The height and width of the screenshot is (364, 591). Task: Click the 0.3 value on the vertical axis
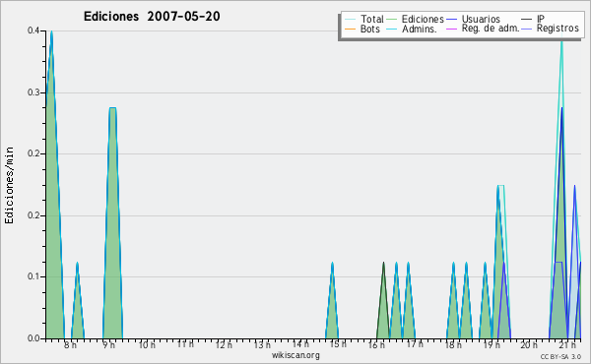click(33, 92)
